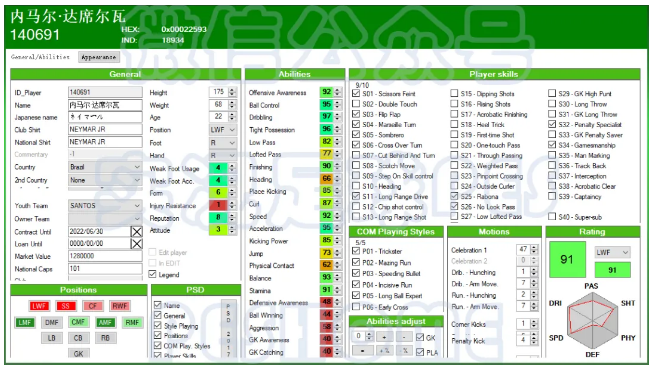
Task: Click the green 91 rating box
Action: (567, 259)
